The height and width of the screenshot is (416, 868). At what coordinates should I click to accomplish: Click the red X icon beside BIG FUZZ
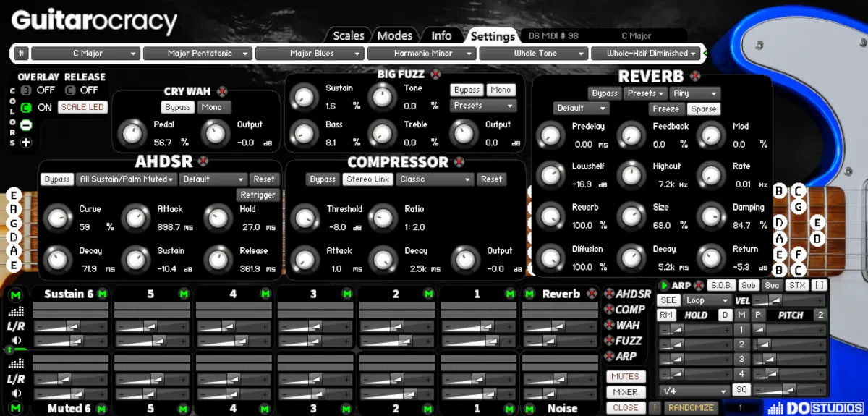[435, 74]
